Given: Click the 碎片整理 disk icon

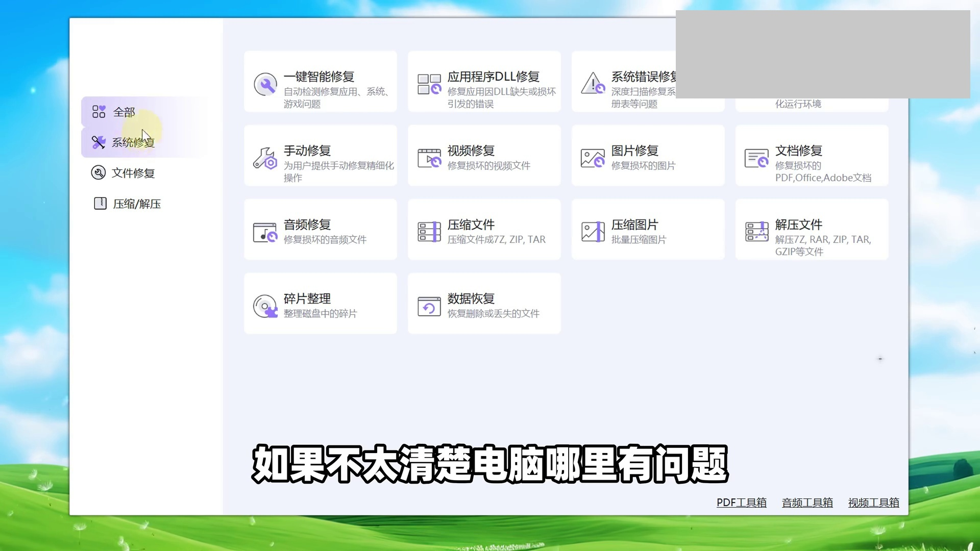Looking at the screenshot, I should tap(265, 306).
